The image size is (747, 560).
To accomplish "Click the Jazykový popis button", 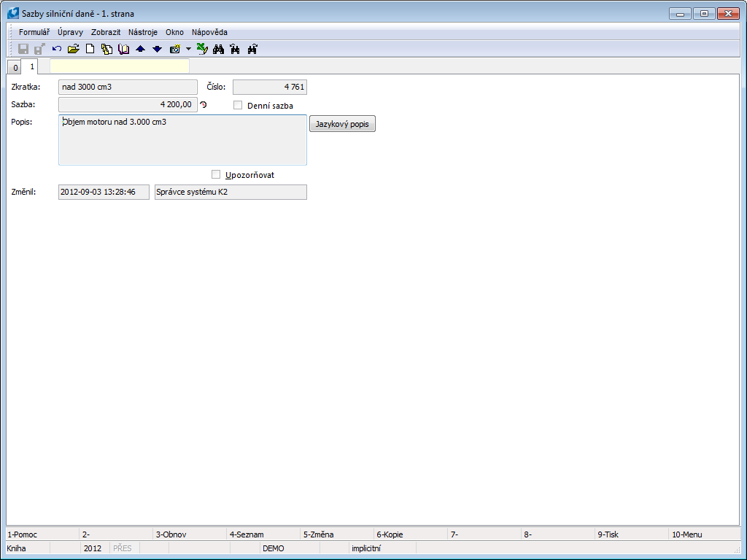I will point(343,124).
